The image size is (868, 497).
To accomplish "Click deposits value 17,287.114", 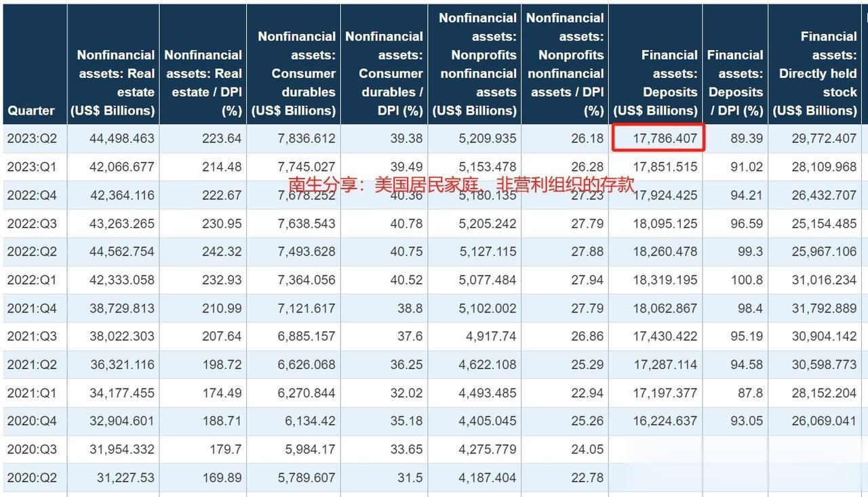I will click(665, 365).
